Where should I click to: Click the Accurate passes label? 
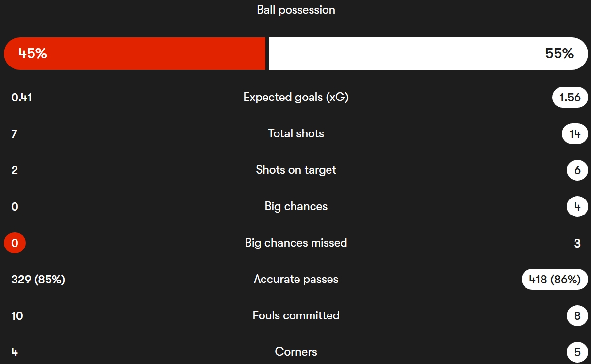(x=295, y=279)
